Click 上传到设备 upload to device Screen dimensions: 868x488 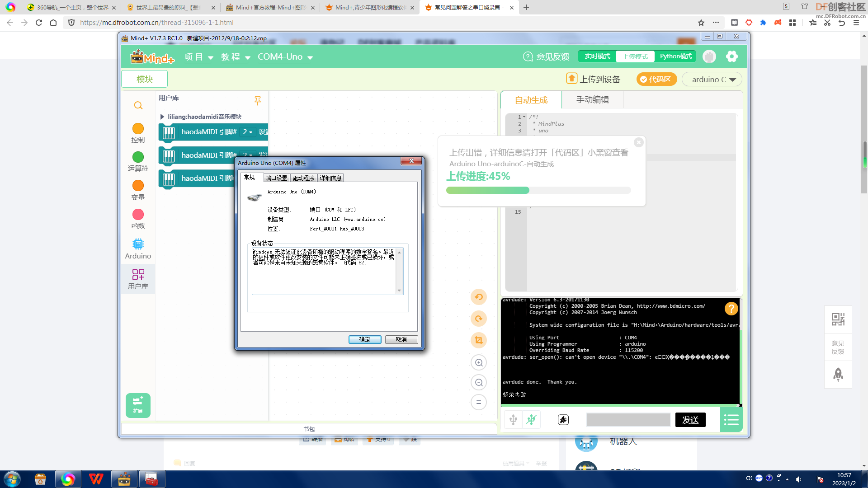[x=593, y=79]
